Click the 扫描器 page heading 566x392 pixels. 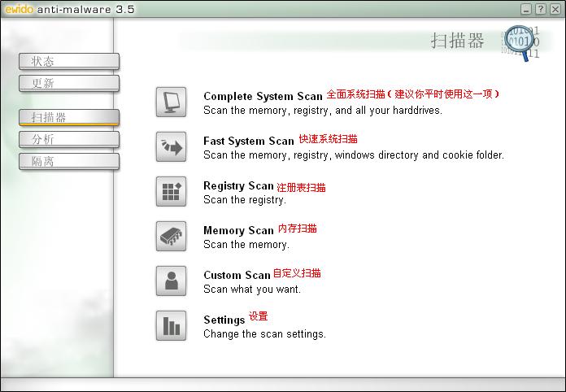(457, 41)
